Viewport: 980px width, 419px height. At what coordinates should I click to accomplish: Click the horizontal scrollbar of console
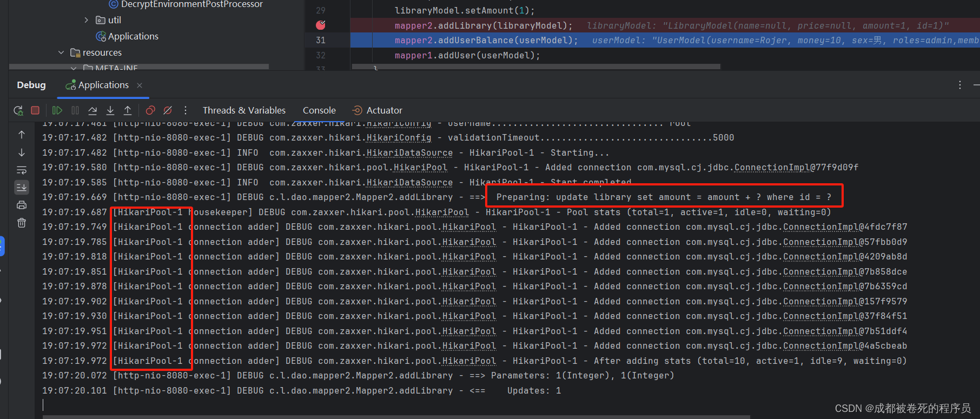[x=396, y=417]
